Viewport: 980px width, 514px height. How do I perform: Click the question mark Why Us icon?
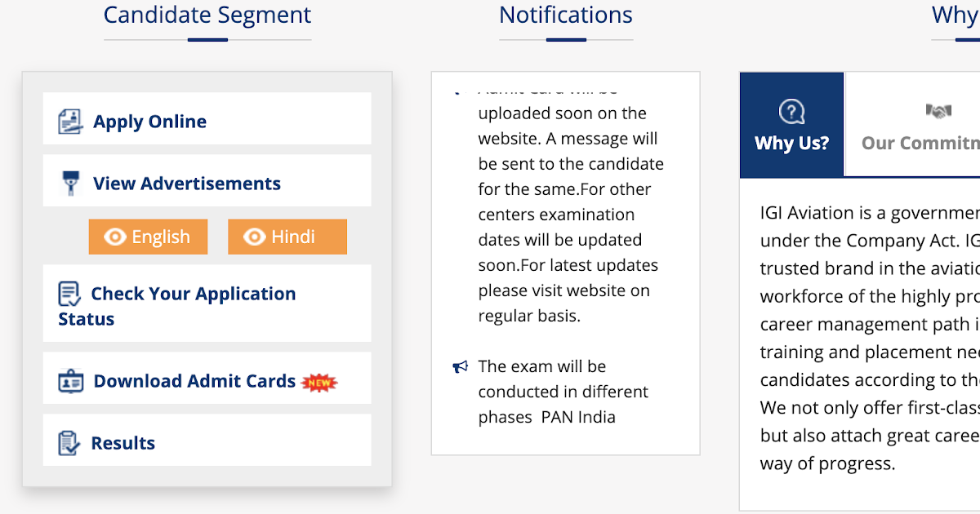791,111
